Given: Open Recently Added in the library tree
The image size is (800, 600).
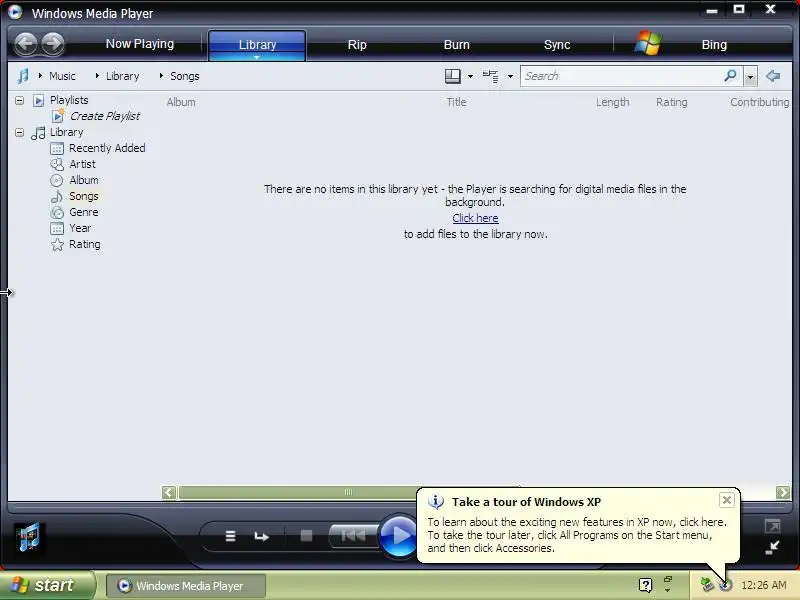Looking at the screenshot, I should click(x=107, y=148).
